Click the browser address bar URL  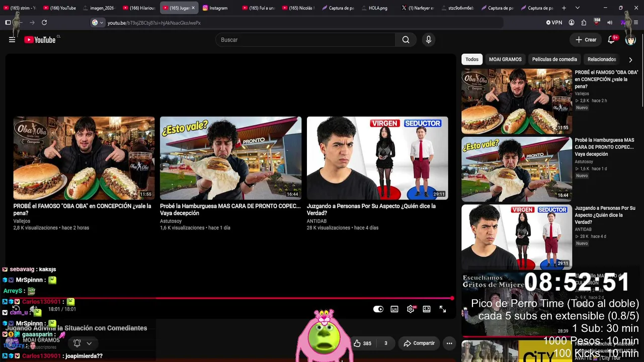pyautogui.click(x=154, y=23)
